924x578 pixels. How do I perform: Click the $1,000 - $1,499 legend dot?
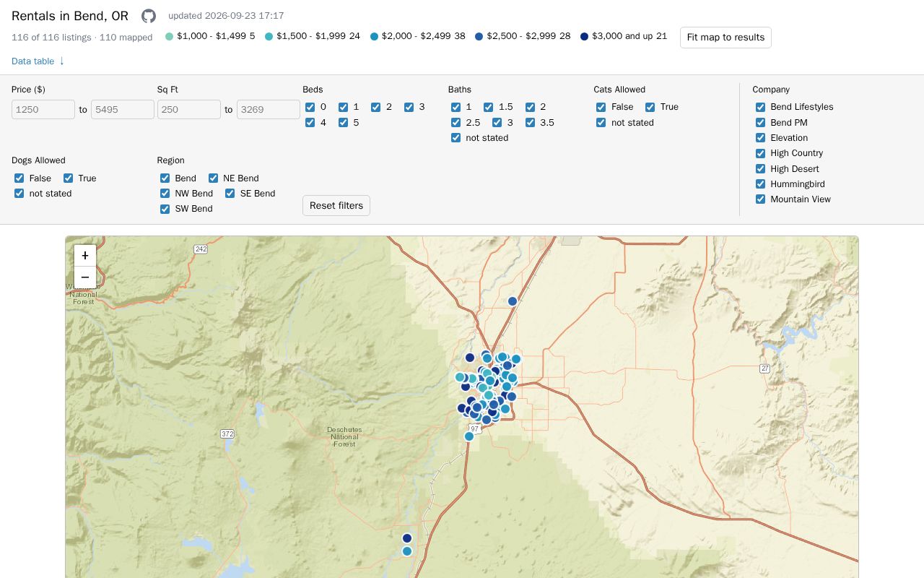(170, 36)
